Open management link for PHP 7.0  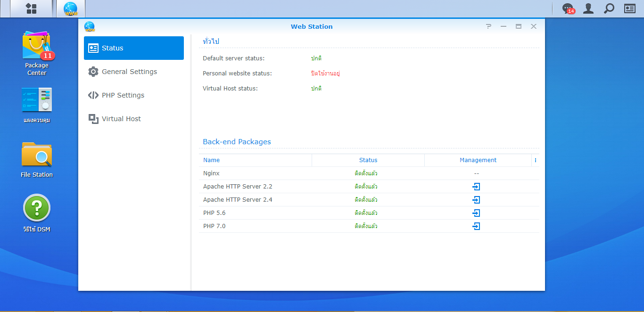pos(476,226)
